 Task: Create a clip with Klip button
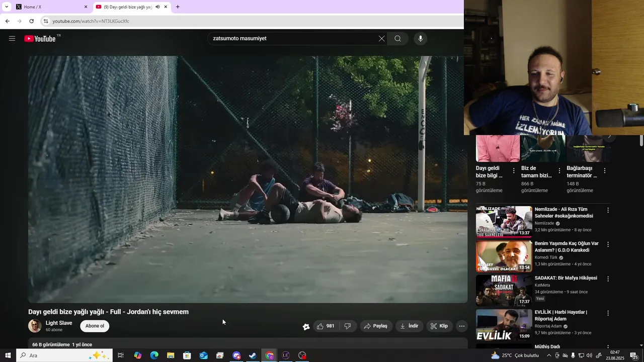tap(439, 326)
